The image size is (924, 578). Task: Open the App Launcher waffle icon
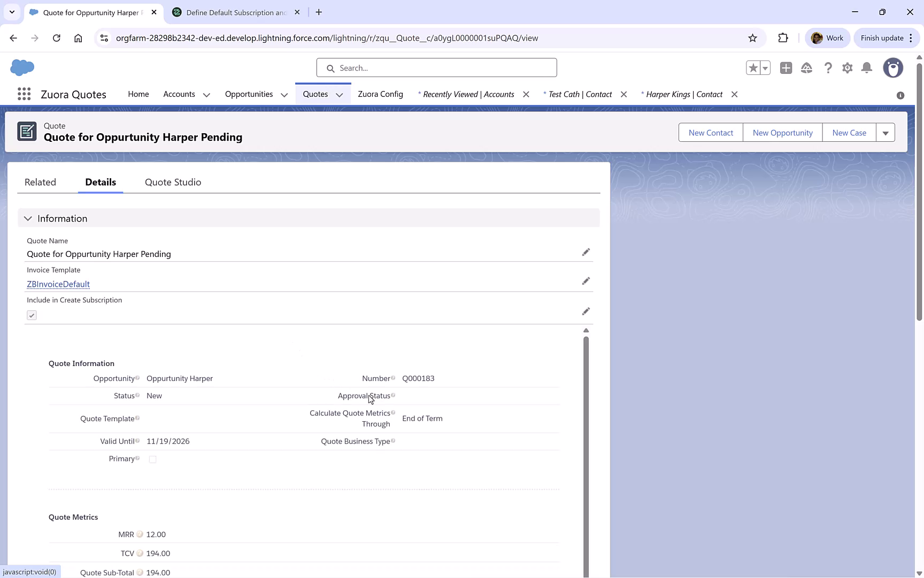coord(24,94)
